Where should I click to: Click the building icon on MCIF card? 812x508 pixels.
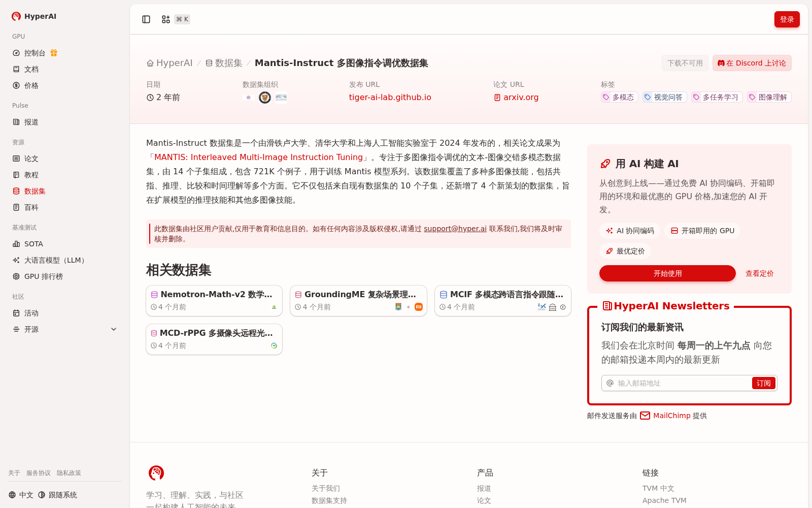click(553, 307)
